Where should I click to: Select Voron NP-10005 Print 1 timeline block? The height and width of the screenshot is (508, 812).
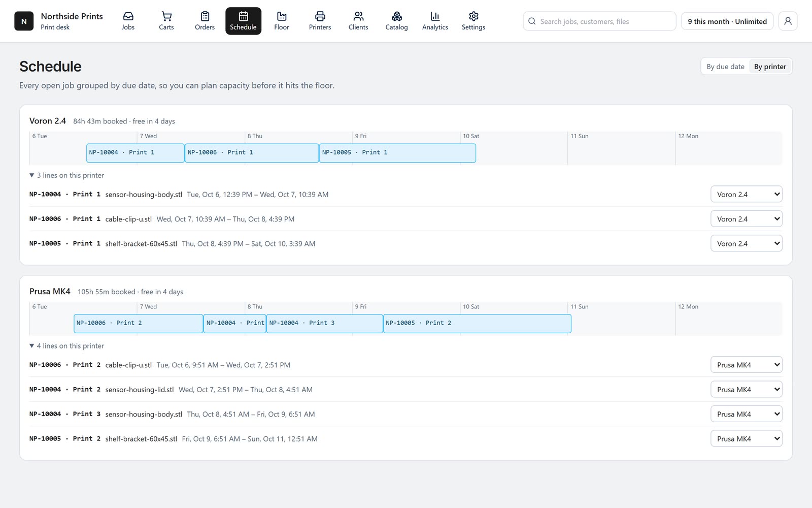pyautogui.click(x=397, y=153)
